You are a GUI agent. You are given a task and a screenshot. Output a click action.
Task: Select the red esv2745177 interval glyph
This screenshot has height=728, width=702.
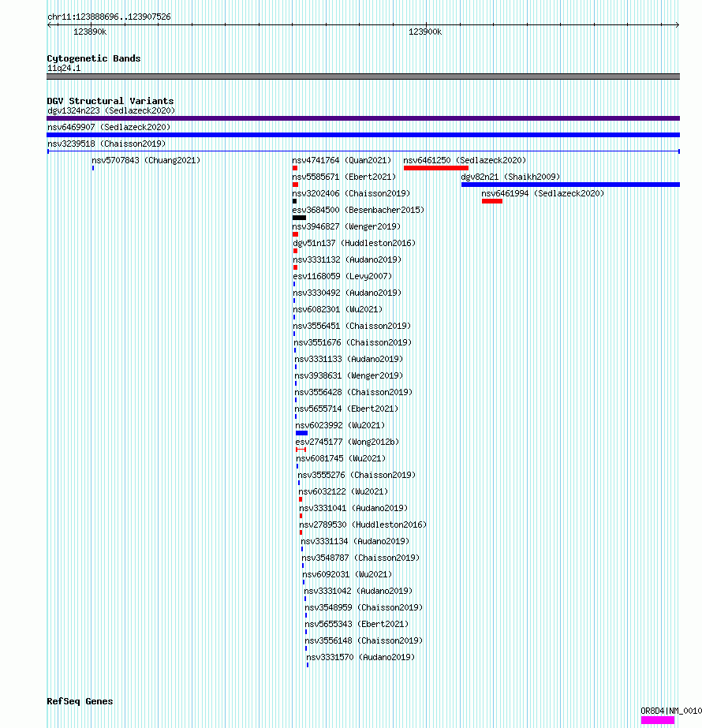coord(301,450)
